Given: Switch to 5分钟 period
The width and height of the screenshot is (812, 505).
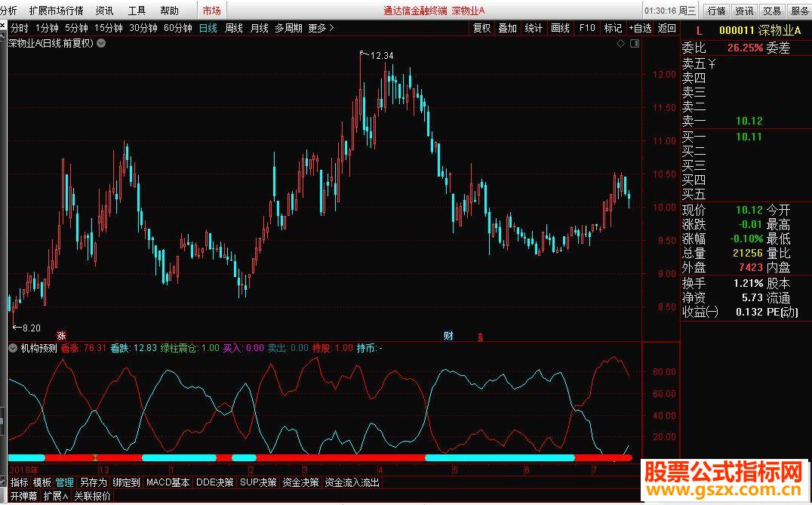Looking at the screenshot, I should (x=77, y=28).
